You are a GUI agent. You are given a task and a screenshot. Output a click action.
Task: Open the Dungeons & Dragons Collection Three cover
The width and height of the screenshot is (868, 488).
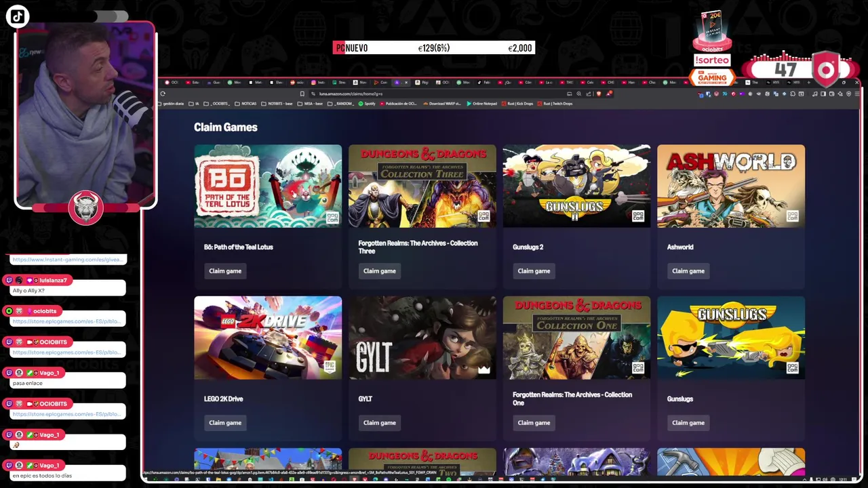pos(422,186)
